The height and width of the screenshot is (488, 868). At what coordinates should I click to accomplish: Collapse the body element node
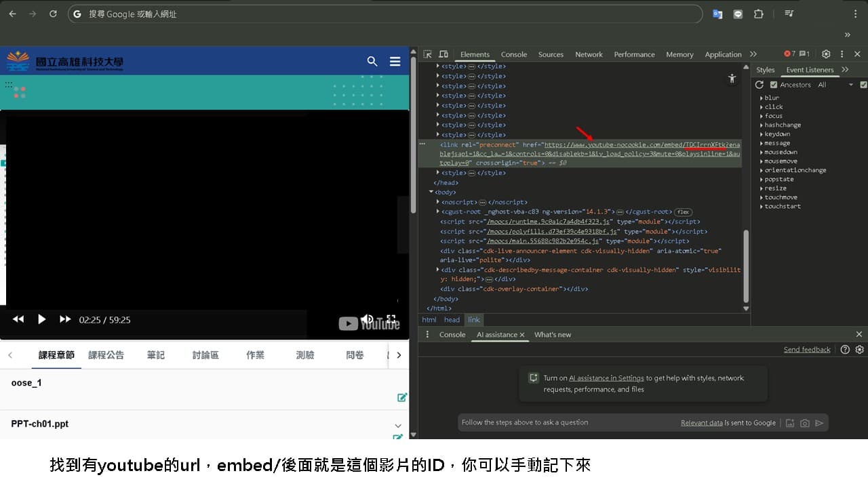coord(431,192)
